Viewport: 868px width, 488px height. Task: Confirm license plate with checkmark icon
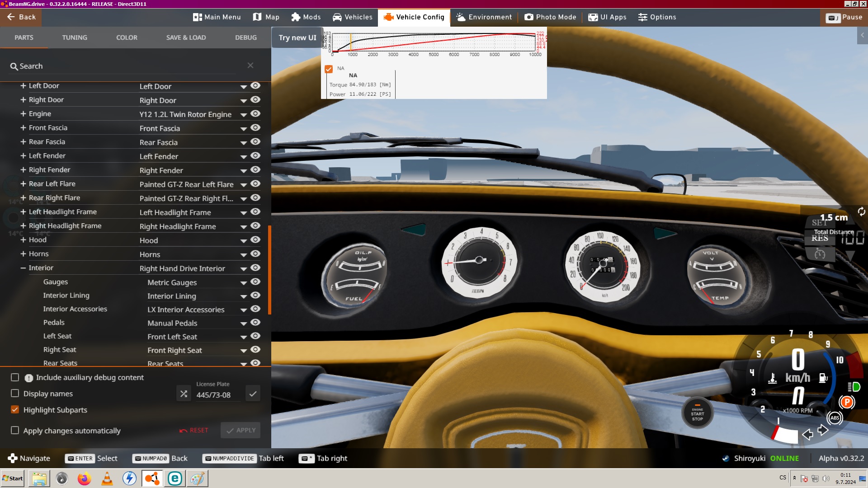[253, 394]
